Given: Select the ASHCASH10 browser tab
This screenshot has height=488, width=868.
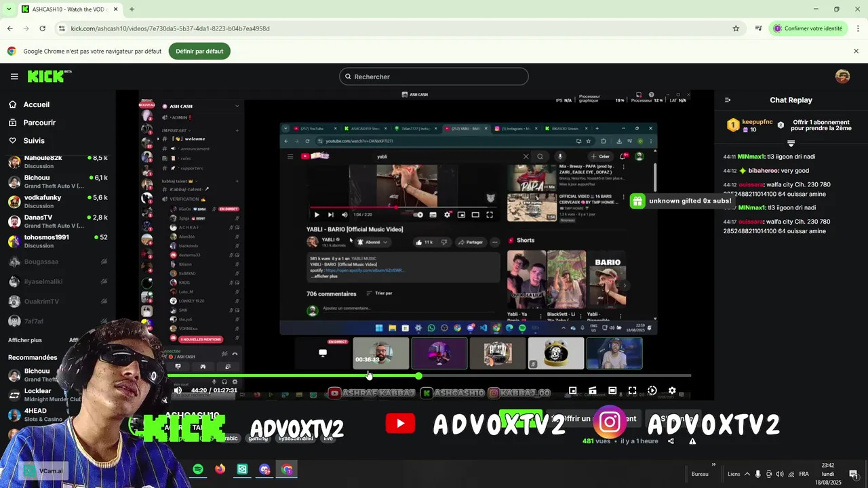Looking at the screenshot, I should click(x=70, y=9).
